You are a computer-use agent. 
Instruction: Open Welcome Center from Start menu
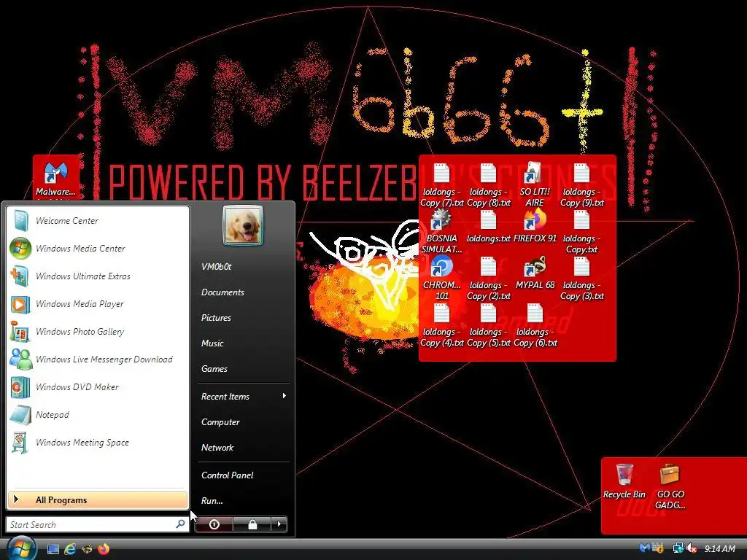point(98,221)
